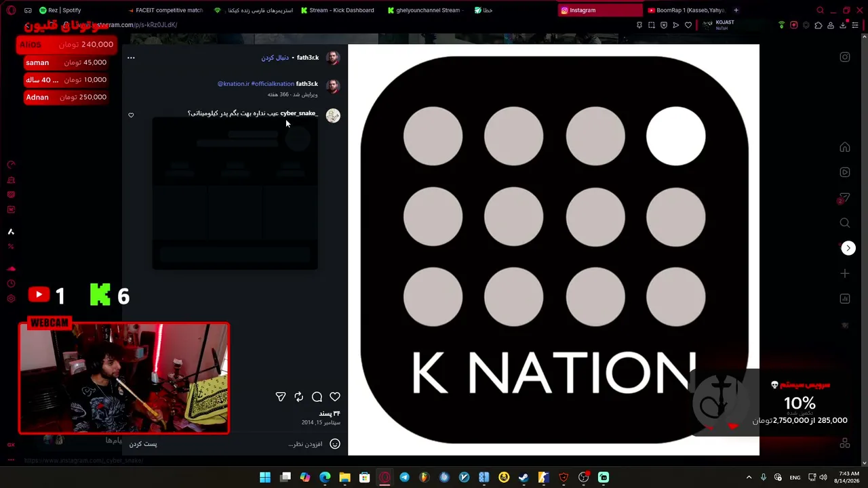Open the fath3r.k profile picture in the header
This screenshot has height=488, width=868.
click(x=333, y=58)
